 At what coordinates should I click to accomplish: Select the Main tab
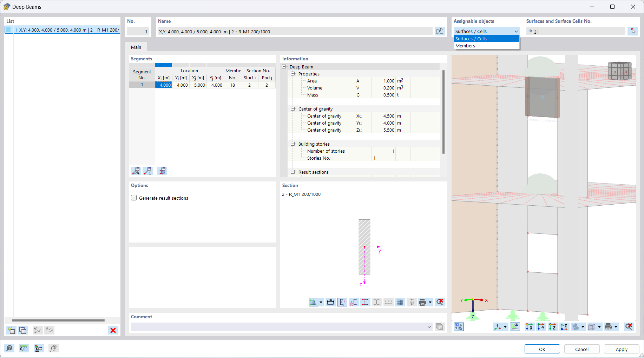(136, 47)
